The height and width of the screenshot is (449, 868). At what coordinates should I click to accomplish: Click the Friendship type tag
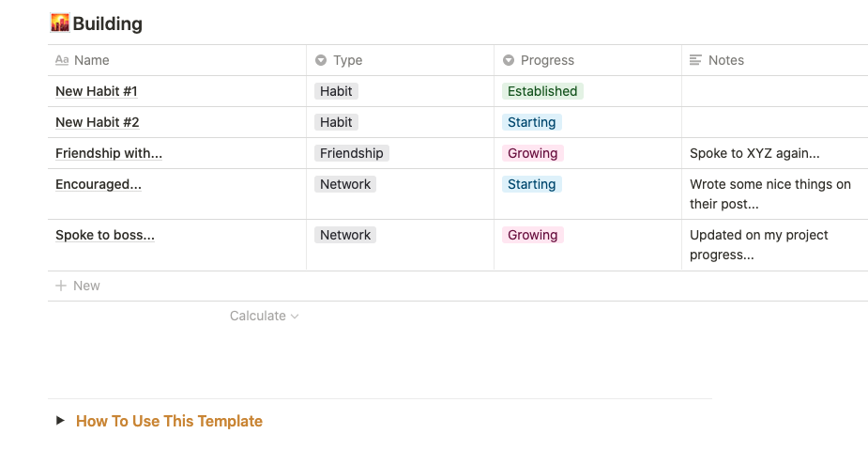point(351,153)
